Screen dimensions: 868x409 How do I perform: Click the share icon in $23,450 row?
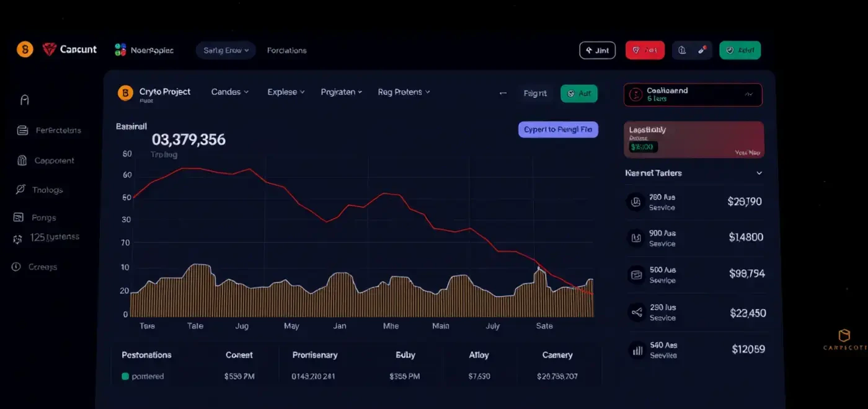[635, 312]
